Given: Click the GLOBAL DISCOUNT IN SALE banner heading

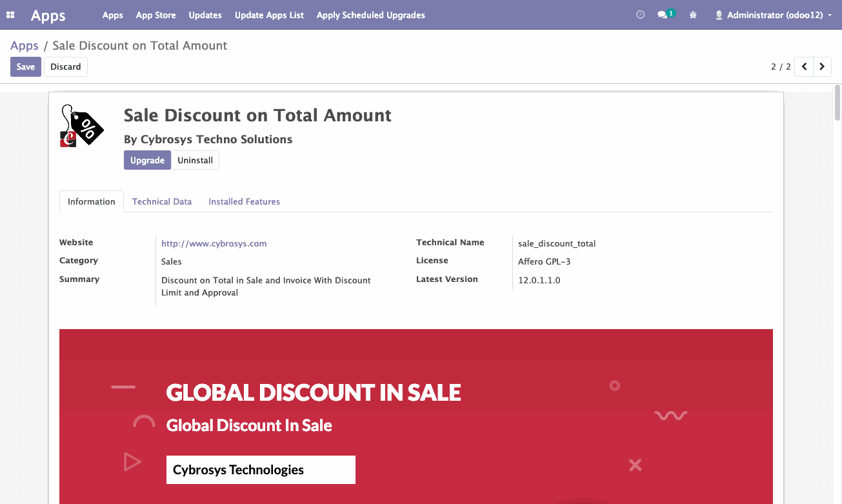Looking at the screenshot, I should [x=314, y=392].
